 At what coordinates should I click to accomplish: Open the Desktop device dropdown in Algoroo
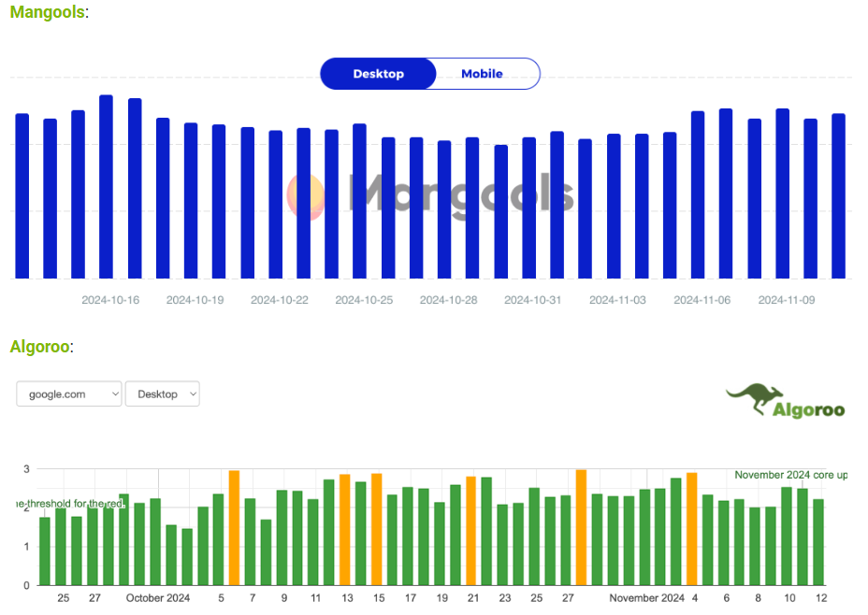pyautogui.click(x=162, y=393)
